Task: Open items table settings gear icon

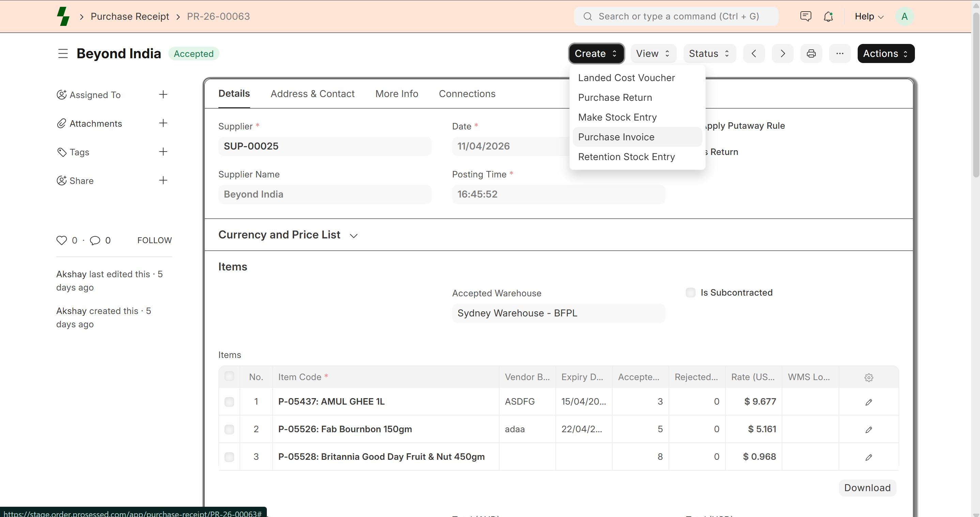Action: coord(869,377)
